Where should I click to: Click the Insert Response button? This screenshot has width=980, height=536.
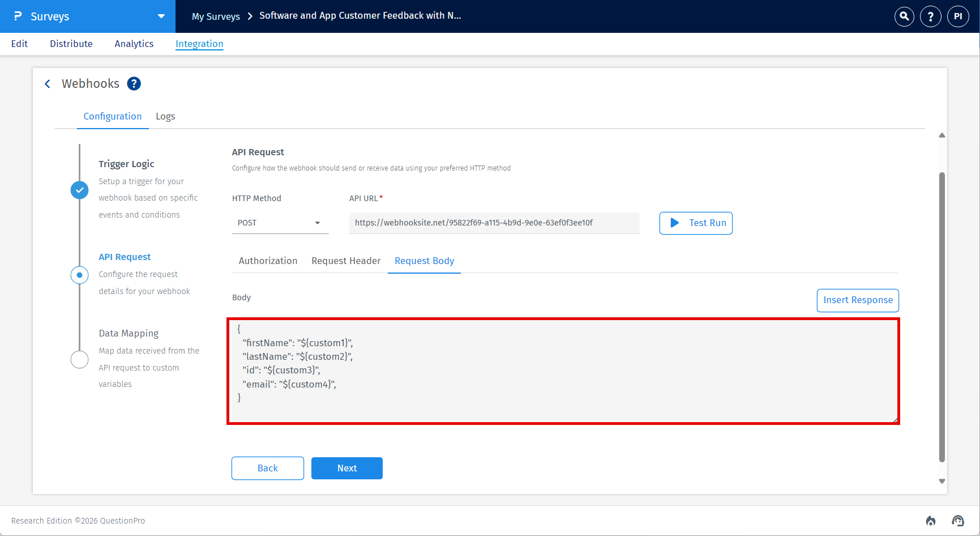pyautogui.click(x=858, y=300)
